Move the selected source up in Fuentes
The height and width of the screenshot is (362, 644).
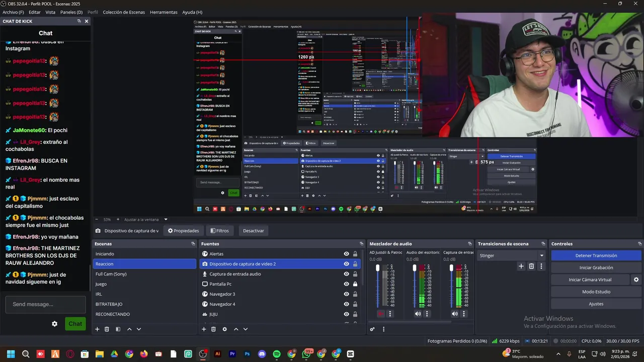236,329
